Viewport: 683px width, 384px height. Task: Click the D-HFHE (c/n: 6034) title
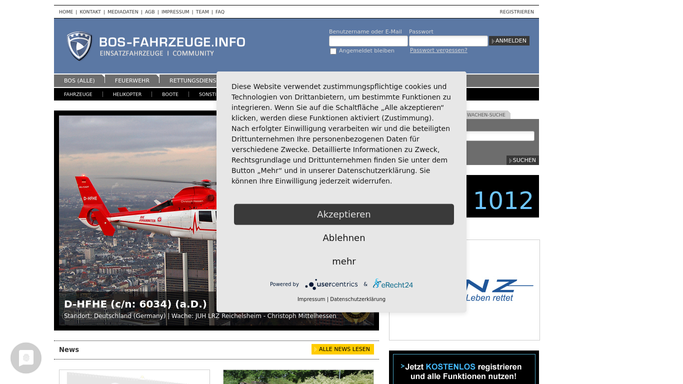click(x=135, y=304)
